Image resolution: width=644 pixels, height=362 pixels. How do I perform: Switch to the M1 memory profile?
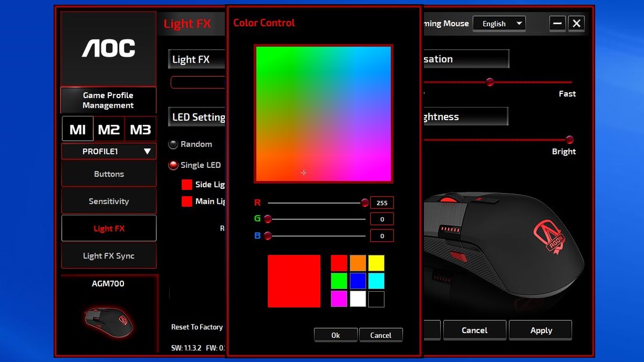[78, 129]
